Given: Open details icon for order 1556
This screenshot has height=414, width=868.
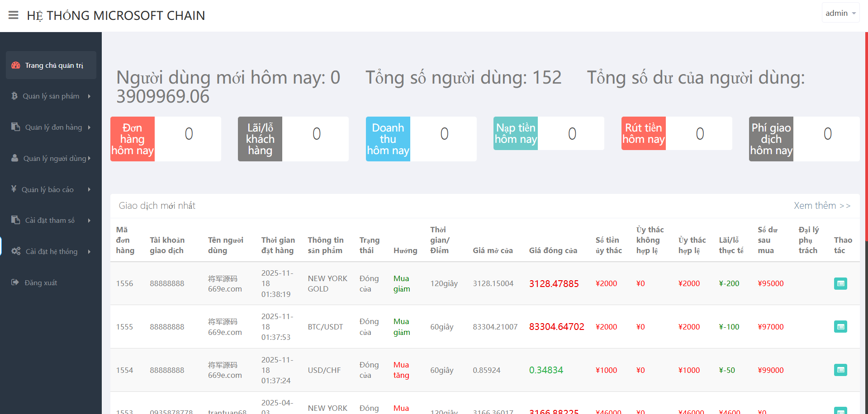Looking at the screenshot, I should tap(840, 283).
